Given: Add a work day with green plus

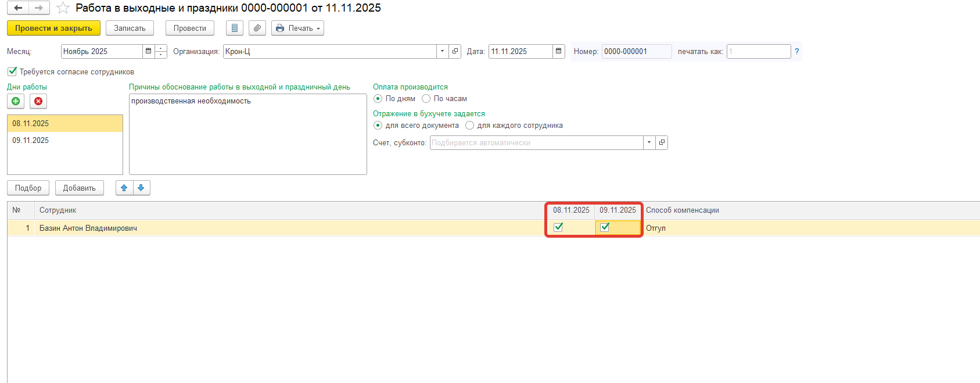Looking at the screenshot, I should click(16, 101).
